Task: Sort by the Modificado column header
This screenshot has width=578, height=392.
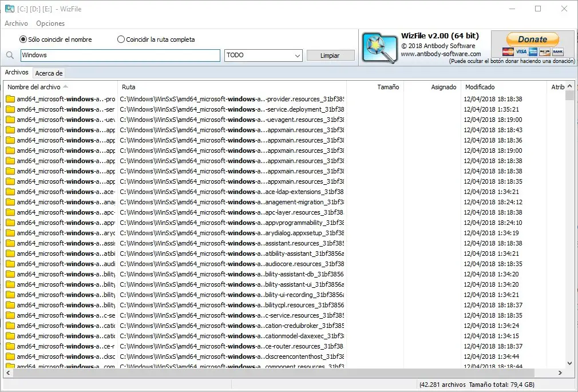Action: pyautogui.click(x=504, y=87)
